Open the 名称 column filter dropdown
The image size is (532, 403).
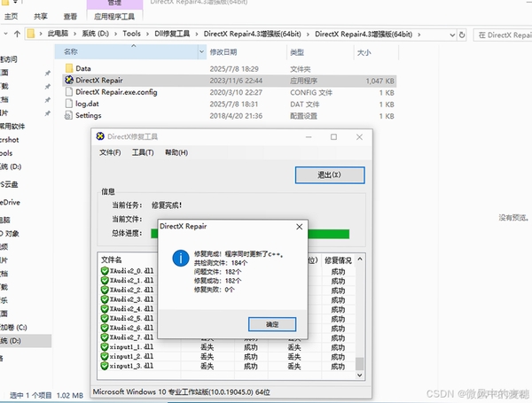(201, 52)
